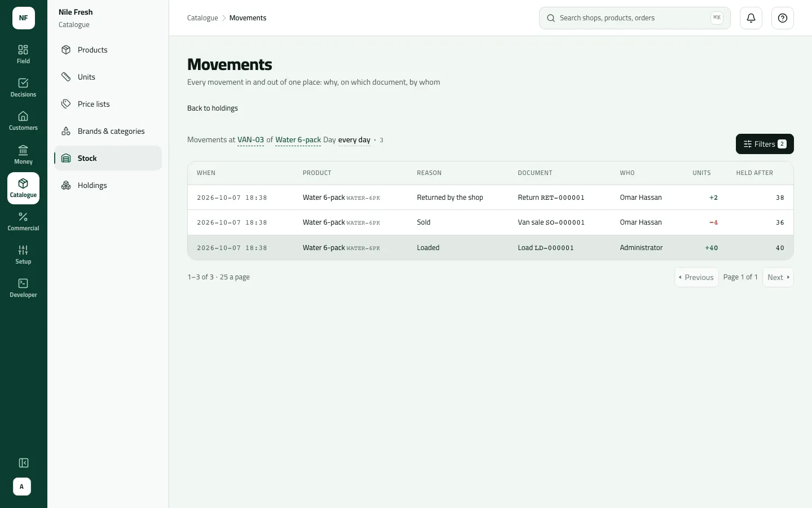Open document Load LD-000001
Image resolution: width=812 pixels, height=508 pixels.
pos(546,248)
